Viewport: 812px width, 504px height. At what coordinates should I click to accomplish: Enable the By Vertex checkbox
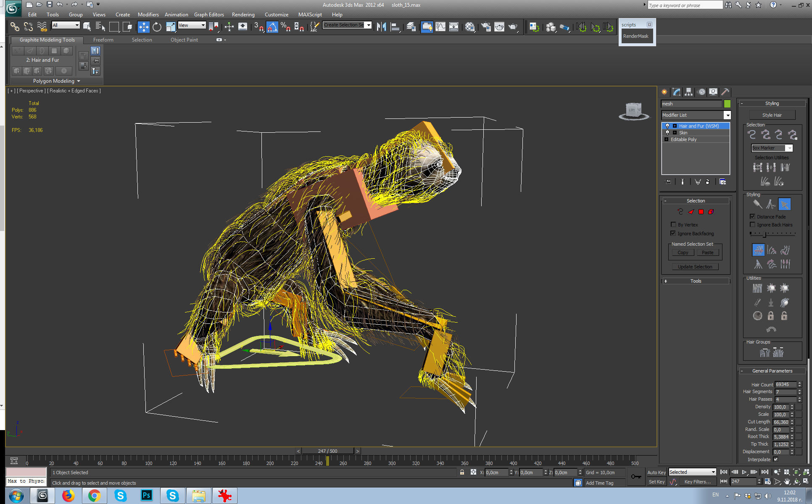pos(673,225)
